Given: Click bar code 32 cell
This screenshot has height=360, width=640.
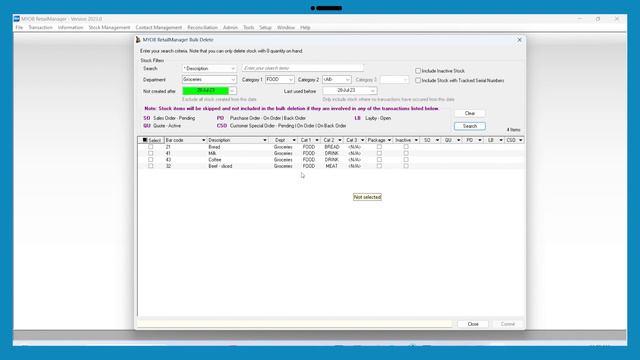Looking at the screenshot, I should pyautogui.click(x=185, y=166).
